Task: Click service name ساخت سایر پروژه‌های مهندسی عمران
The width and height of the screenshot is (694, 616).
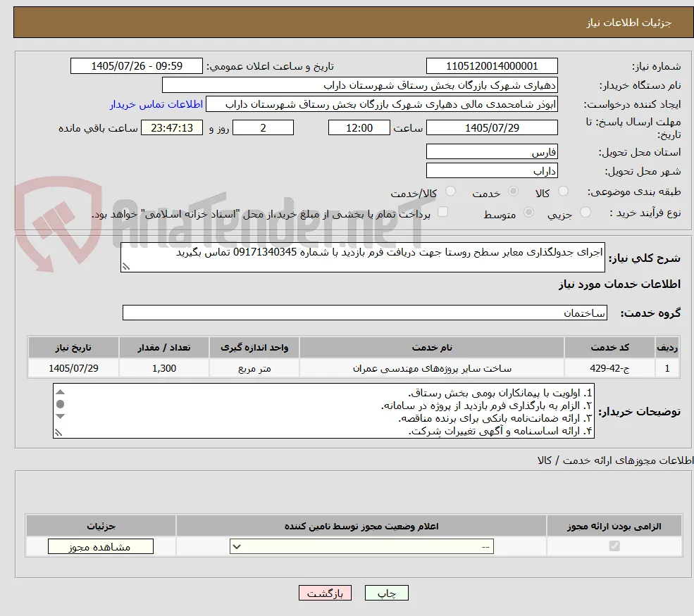Action: click(x=432, y=368)
